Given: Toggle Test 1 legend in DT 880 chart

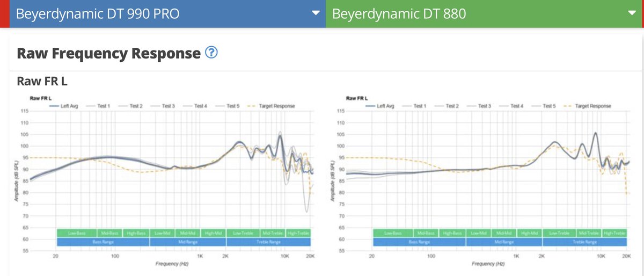Looking at the screenshot, I should pos(413,106).
